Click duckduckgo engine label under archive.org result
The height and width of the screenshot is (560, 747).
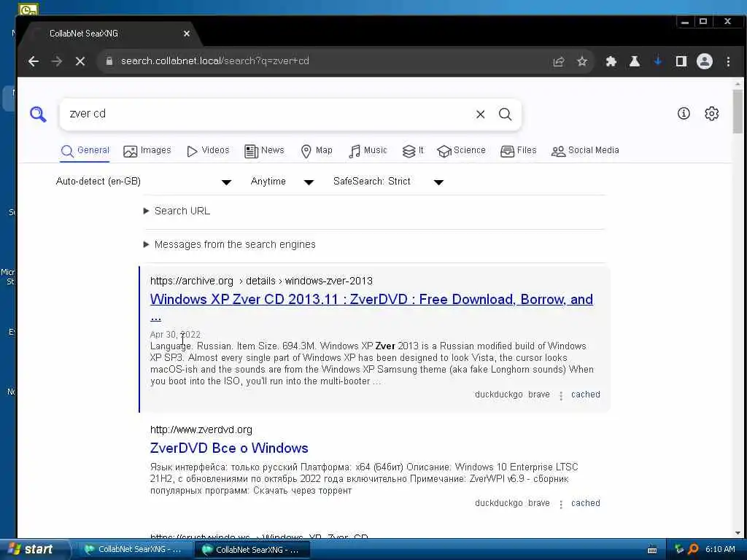coord(498,394)
